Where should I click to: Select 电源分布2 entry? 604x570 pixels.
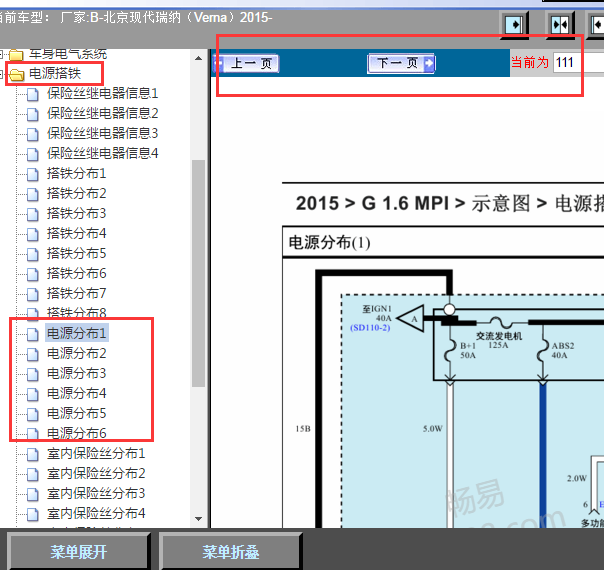76,354
